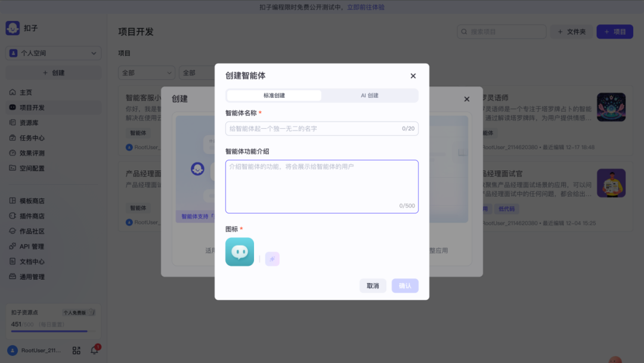Click the AI generate icon sparkle button
Viewport: 644px width, 363px height.
[x=272, y=259]
